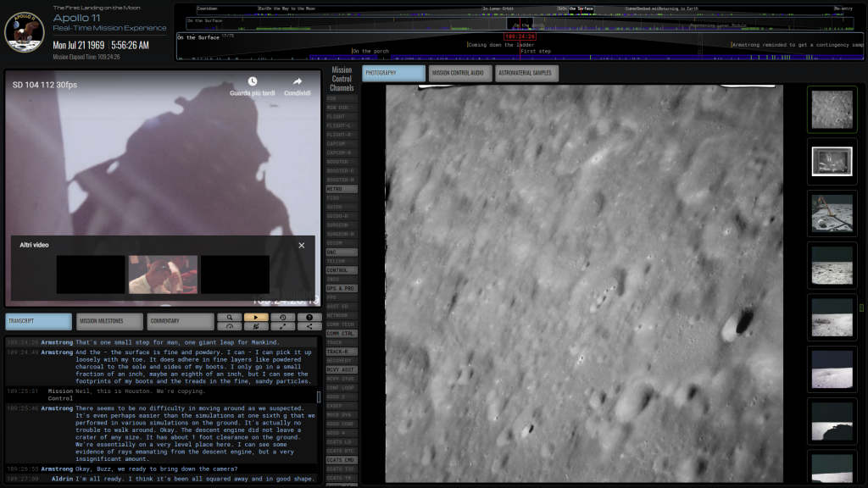Click the clock history icon button

(x=282, y=317)
